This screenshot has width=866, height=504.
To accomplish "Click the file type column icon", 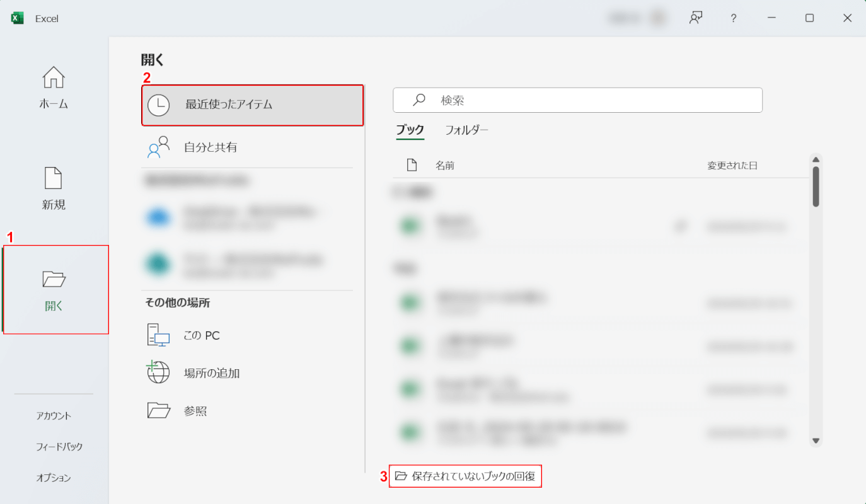I will (412, 165).
